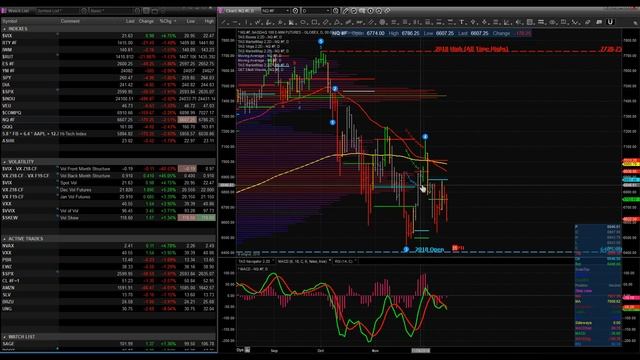The image size is (640, 360).
Task: Click the wave 4 marker on chart
Action: (x=425, y=137)
